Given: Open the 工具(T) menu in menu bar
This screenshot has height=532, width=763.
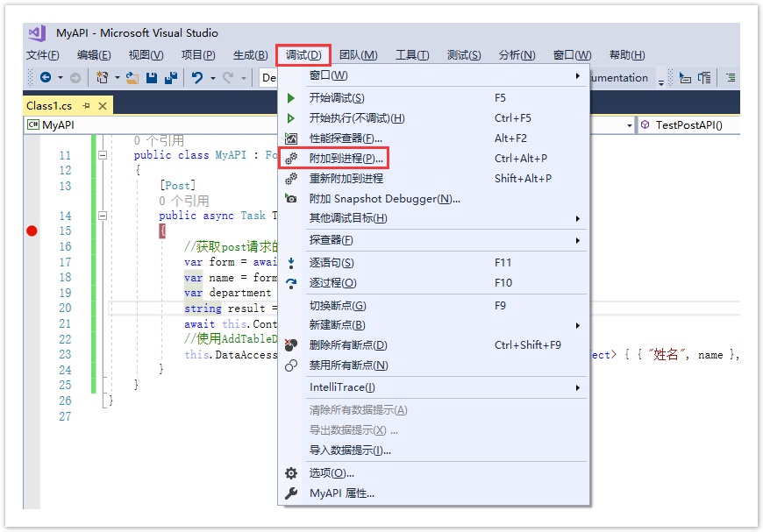Looking at the screenshot, I should click(411, 55).
